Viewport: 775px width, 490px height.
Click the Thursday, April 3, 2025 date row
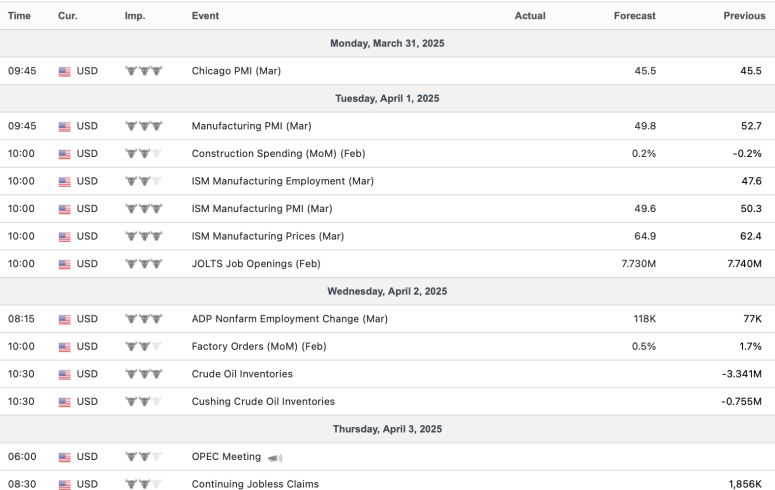click(x=388, y=429)
